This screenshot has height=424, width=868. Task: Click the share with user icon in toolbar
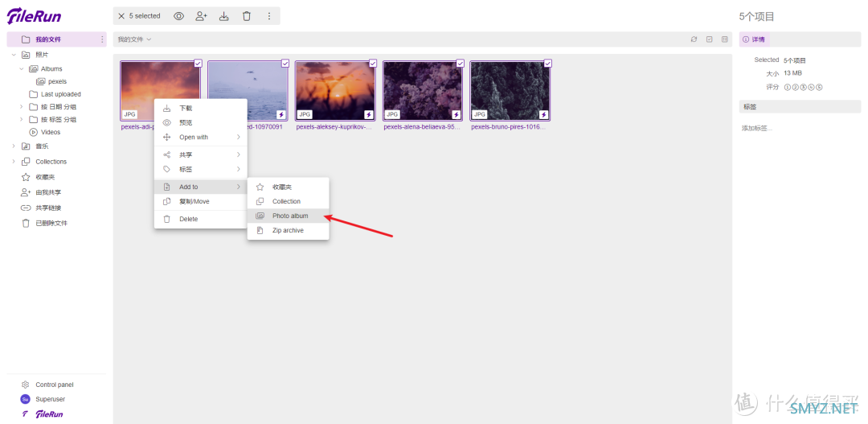pos(201,16)
